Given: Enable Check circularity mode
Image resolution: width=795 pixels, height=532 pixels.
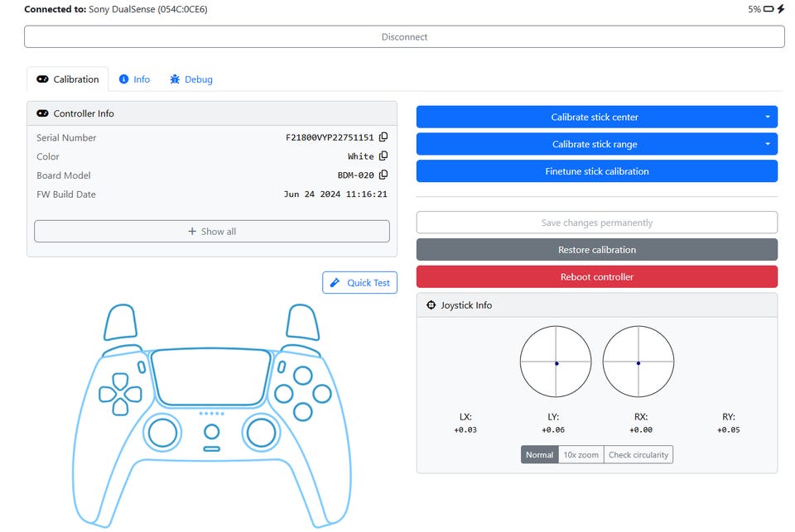Looking at the screenshot, I should click(638, 454).
